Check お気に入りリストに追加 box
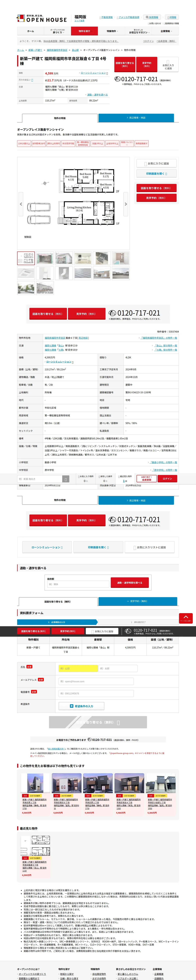Screen dimensions: 196x980 click(150, 547)
